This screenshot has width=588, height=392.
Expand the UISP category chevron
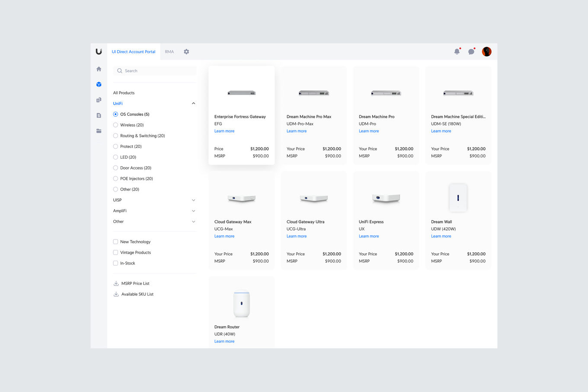point(193,200)
